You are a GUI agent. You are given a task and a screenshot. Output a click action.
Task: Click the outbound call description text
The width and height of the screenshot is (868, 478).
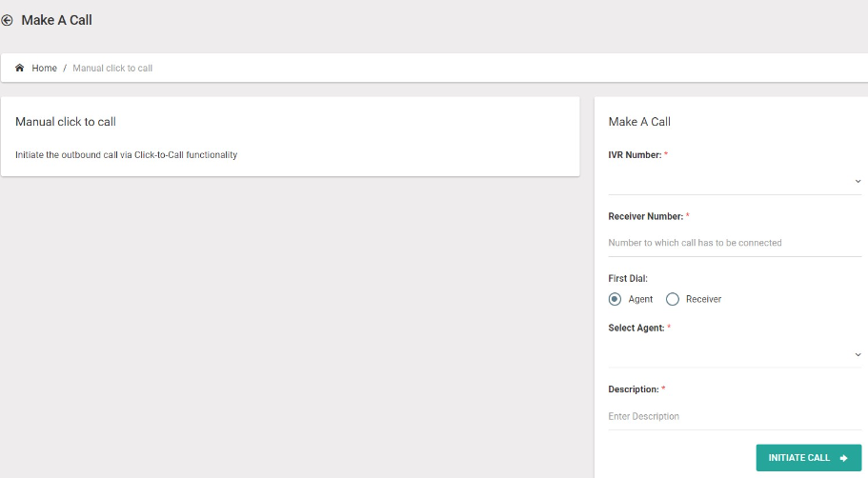[126, 155]
